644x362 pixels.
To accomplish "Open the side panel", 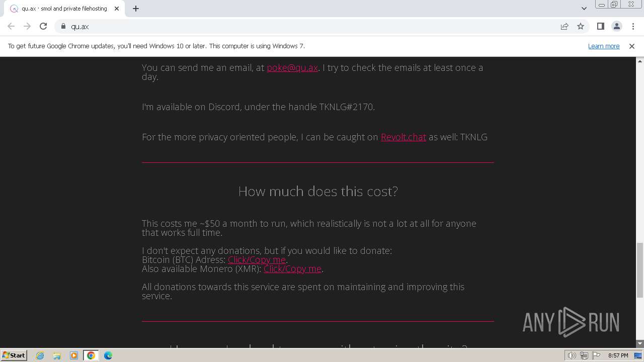I will coord(600,26).
